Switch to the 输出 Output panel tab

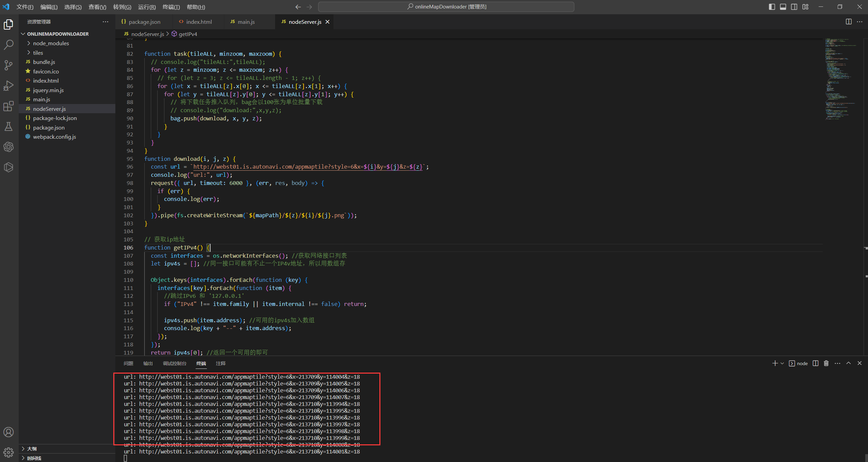148,363
